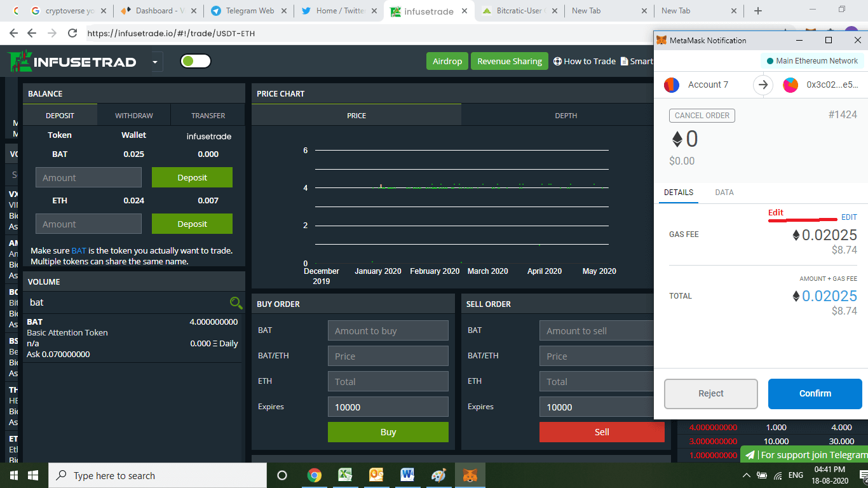Click the Windows taskbar search box
The height and width of the screenshot is (488, 868).
point(158,475)
